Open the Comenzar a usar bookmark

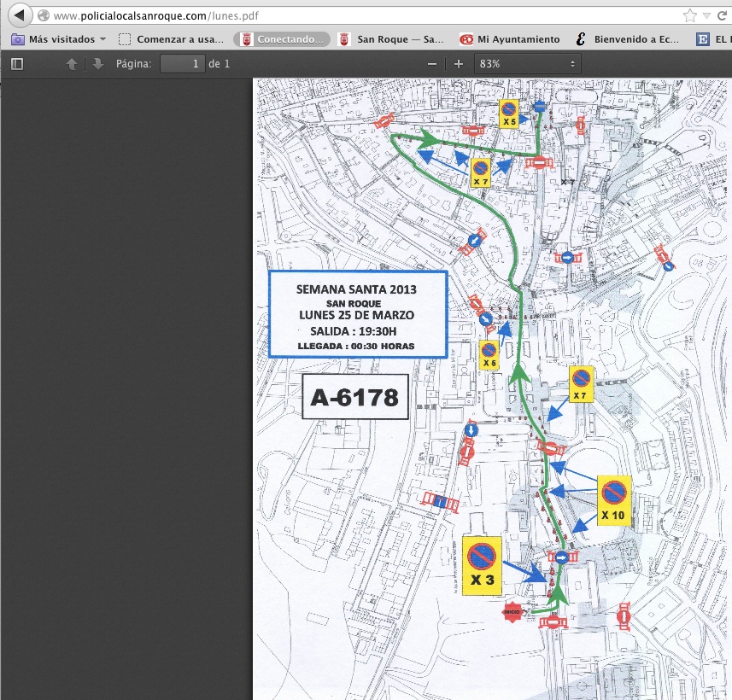click(172, 39)
